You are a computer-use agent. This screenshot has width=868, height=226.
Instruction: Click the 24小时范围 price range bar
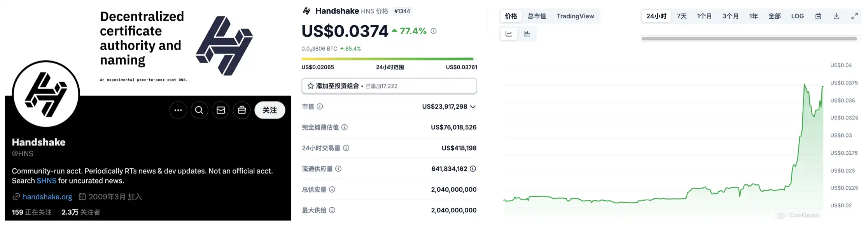click(387, 59)
